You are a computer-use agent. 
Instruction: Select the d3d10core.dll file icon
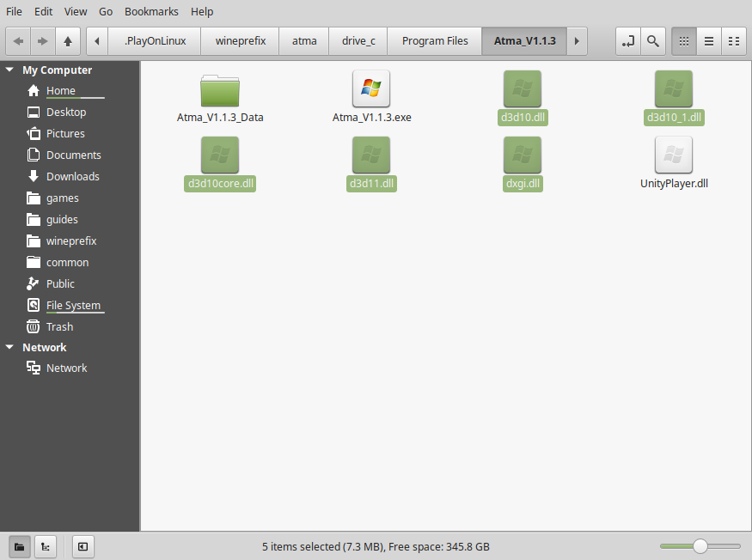click(220, 155)
